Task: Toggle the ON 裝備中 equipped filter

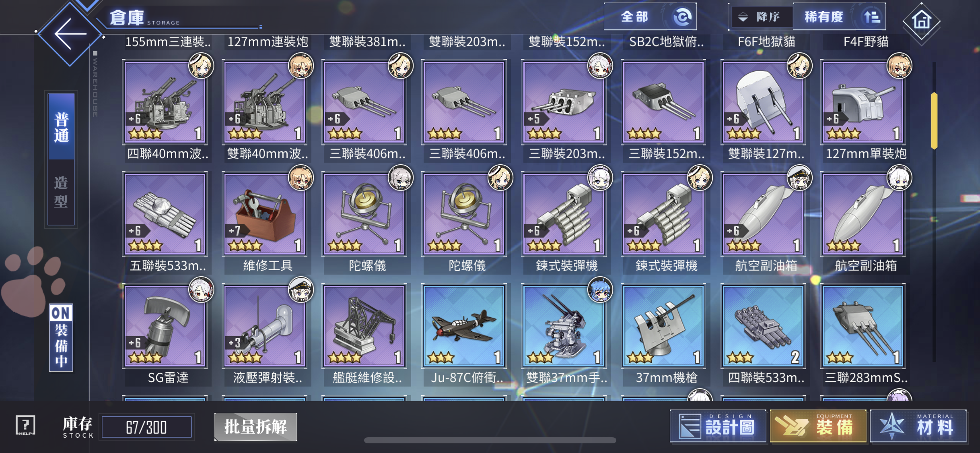Action: [61, 337]
